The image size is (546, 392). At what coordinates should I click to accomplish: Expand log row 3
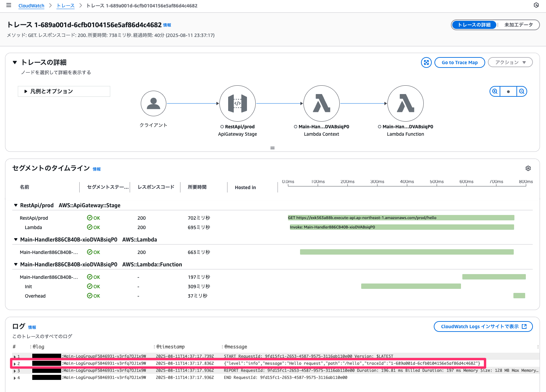pyautogui.click(x=14, y=371)
